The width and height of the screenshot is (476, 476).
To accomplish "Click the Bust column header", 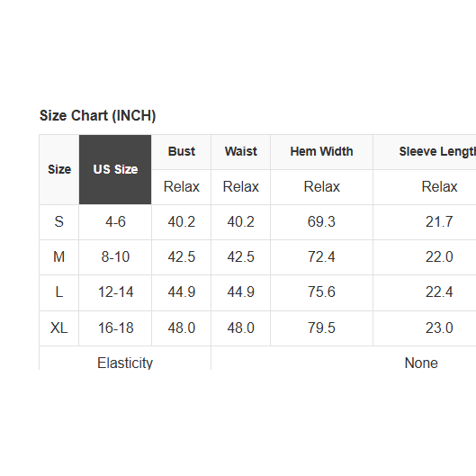I will coord(181,152).
